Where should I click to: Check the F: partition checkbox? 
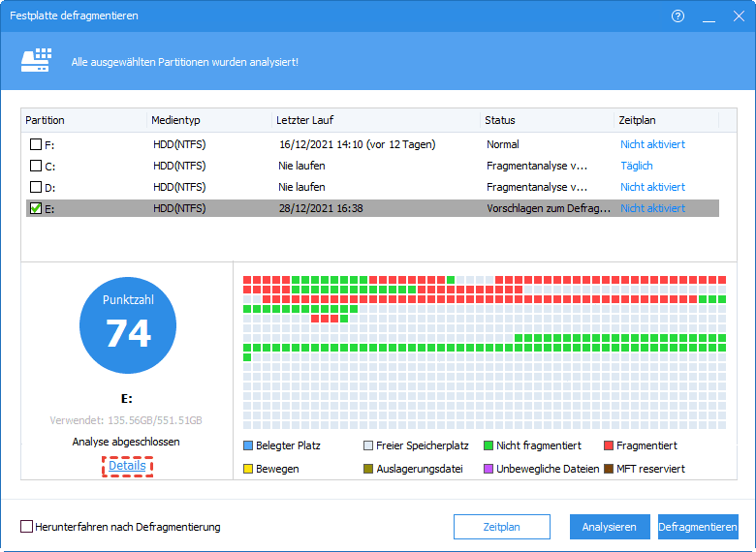(36, 144)
